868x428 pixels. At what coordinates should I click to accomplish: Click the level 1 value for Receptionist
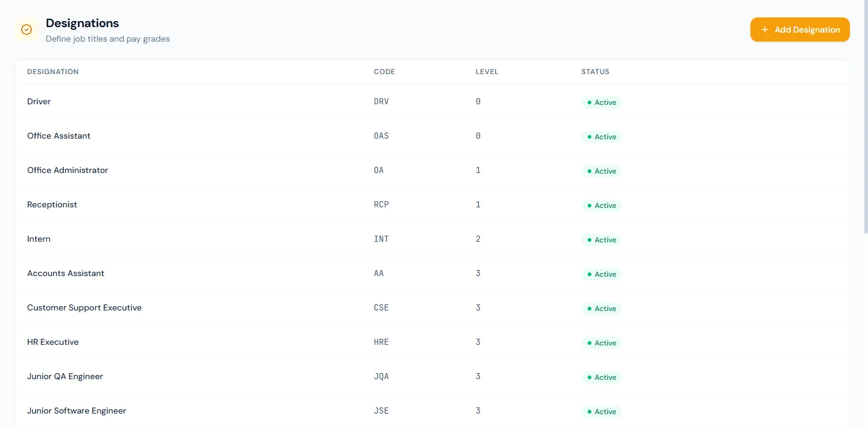coord(478,204)
